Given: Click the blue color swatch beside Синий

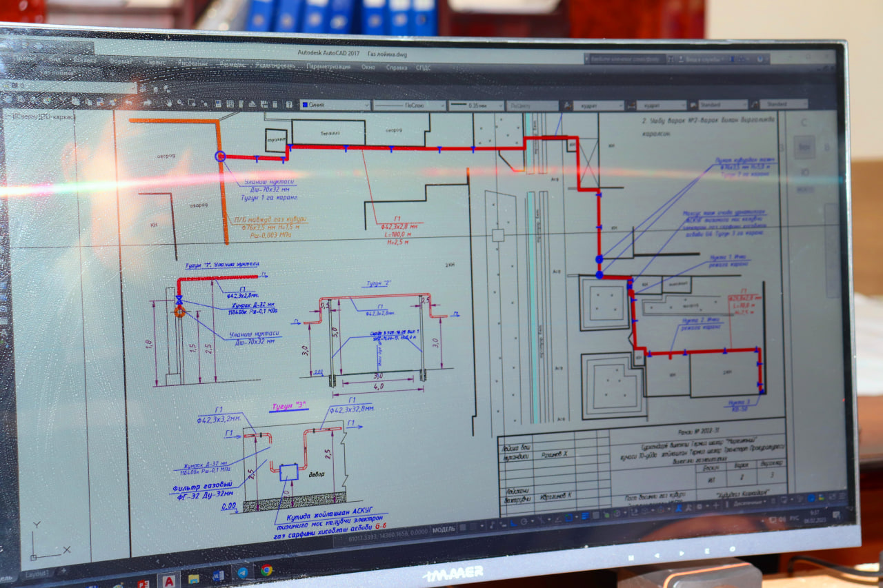Looking at the screenshot, I should click(x=304, y=105).
